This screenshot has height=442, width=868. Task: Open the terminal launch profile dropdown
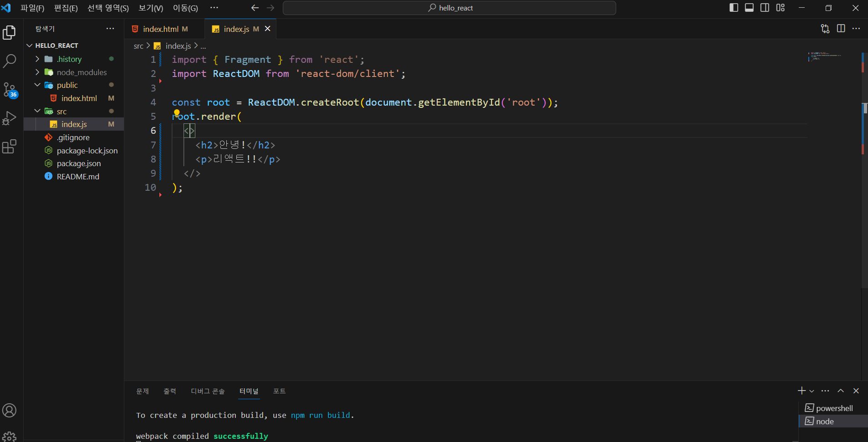tap(812, 391)
